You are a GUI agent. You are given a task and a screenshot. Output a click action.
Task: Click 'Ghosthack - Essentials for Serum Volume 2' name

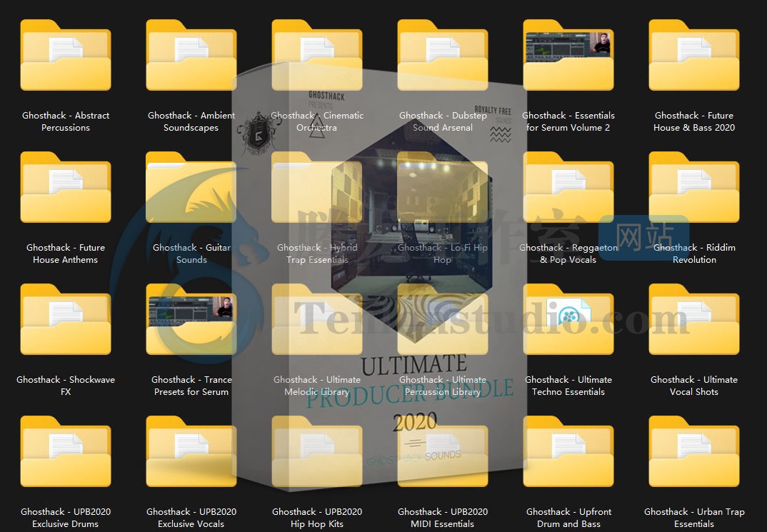(x=568, y=121)
